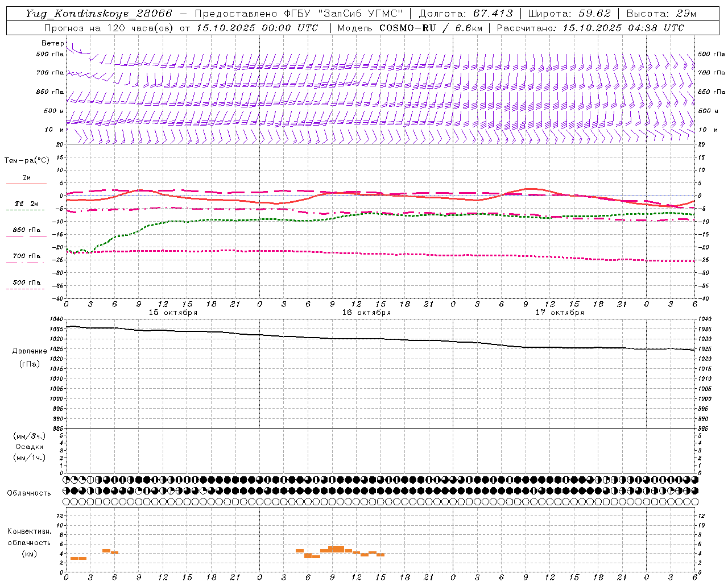Screen dimensions: 728x582
Task: Click the Конвективн. label of convective panel
Action: pyautogui.click(x=29, y=531)
